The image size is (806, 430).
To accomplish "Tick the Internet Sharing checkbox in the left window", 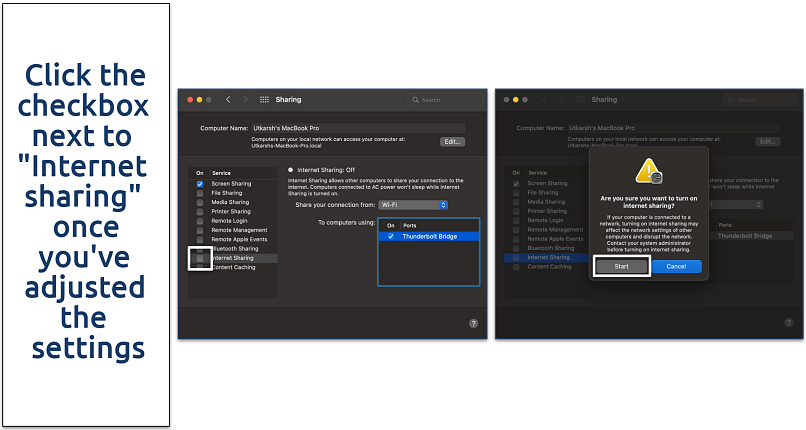I will click(x=200, y=258).
